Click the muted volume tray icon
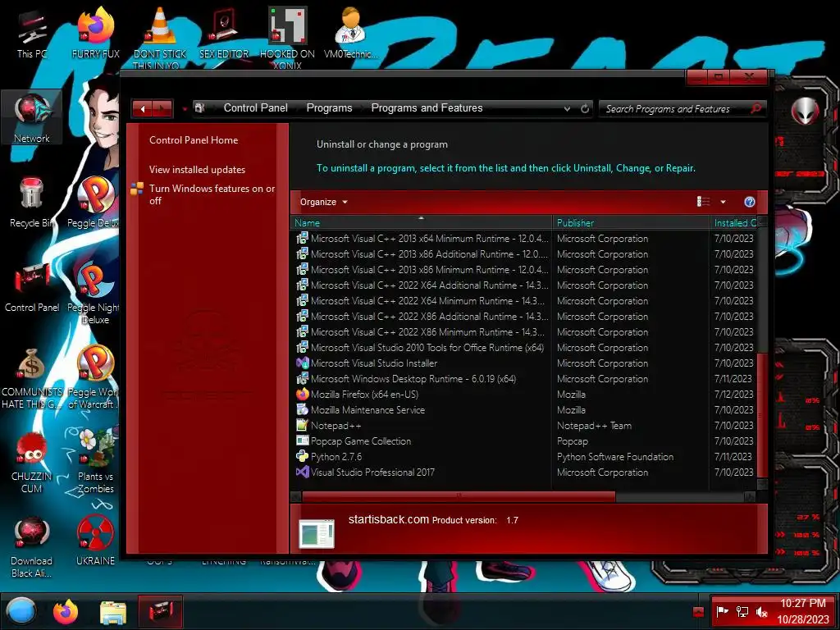Image resolution: width=840 pixels, height=630 pixels. (x=761, y=611)
